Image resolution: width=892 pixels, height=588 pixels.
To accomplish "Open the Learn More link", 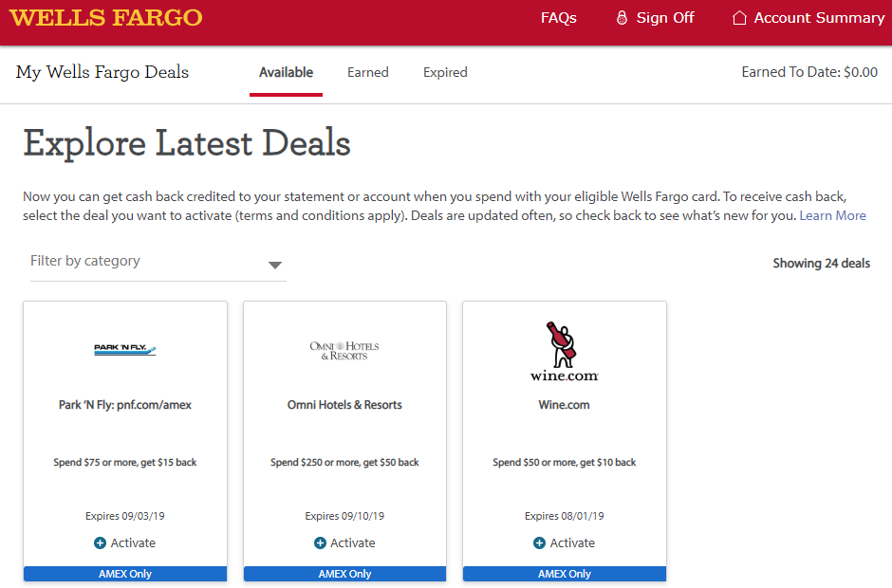I will (x=832, y=215).
